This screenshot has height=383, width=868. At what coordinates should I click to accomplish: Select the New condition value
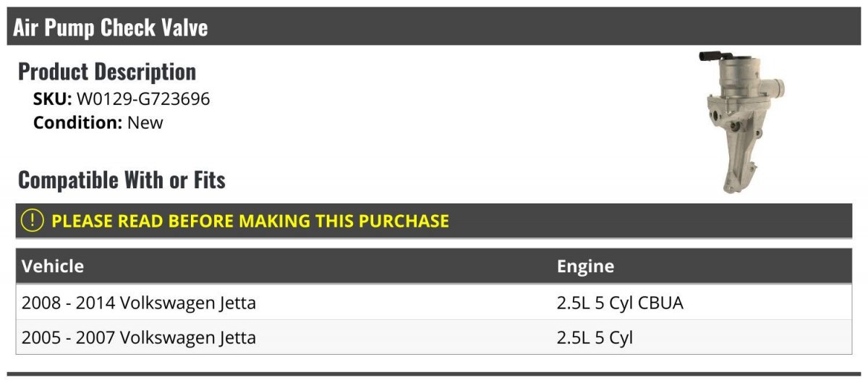click(145, 122)
